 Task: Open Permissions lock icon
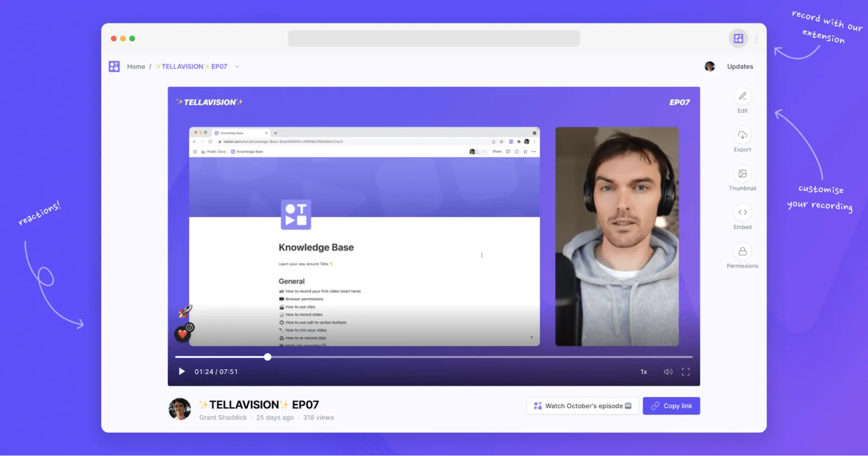[x=742, y=251]
